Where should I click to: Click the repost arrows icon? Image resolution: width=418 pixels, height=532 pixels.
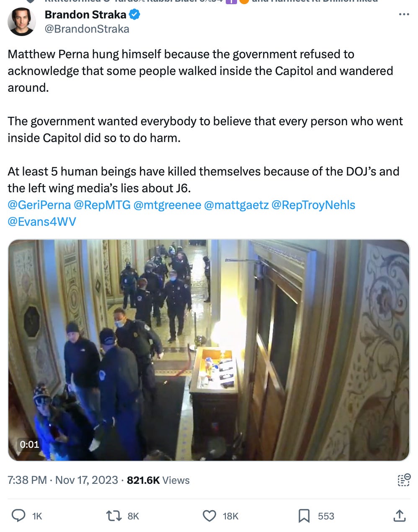pos(114,516)
